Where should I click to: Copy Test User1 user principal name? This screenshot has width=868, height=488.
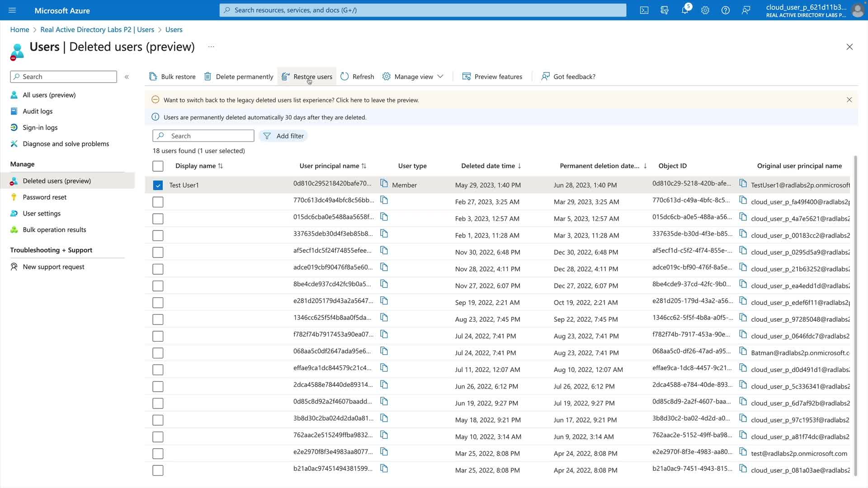(384, 183)
